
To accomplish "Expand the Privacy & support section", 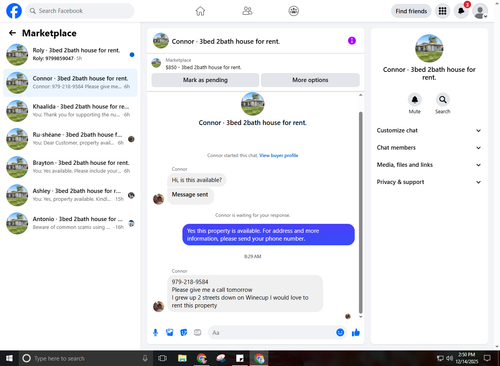I will click(429, 182).
